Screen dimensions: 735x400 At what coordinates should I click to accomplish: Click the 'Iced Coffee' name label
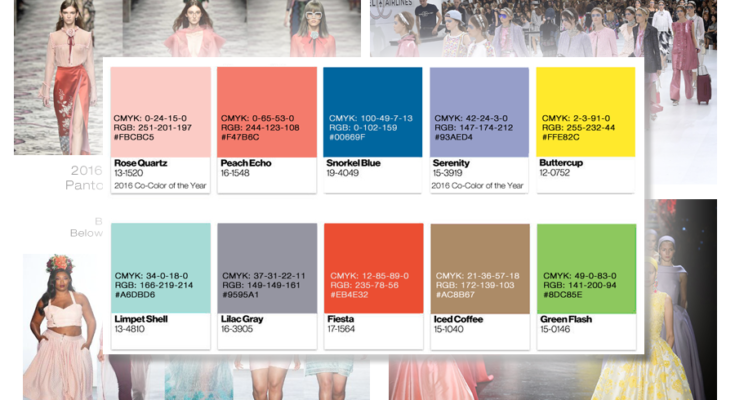[458, 319]
